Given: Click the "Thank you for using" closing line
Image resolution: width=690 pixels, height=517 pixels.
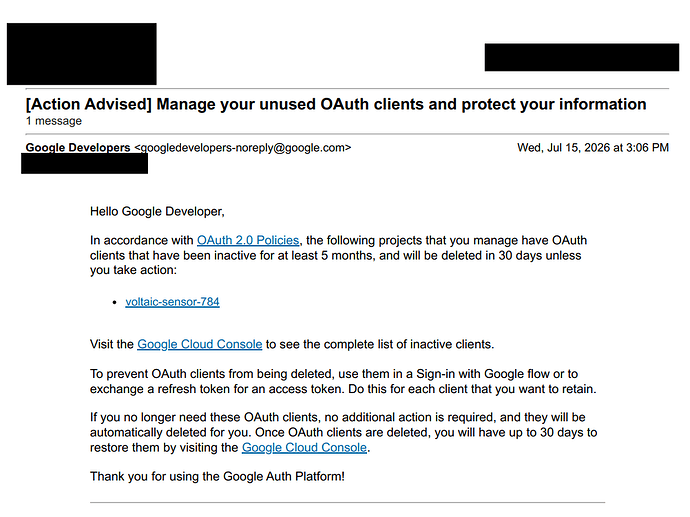Looking at the screenshot, I should pyautogui.click(x=217, y=477).
